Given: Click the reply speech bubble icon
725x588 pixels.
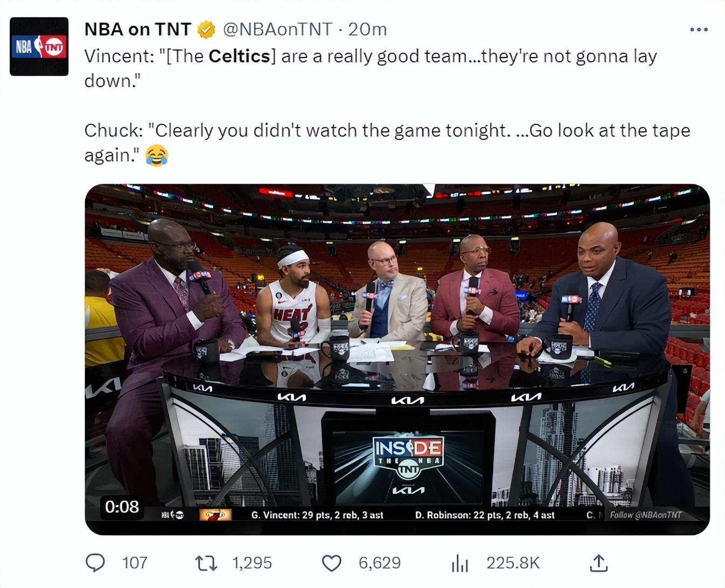Looking at the screenshot, I should (95, 563).
